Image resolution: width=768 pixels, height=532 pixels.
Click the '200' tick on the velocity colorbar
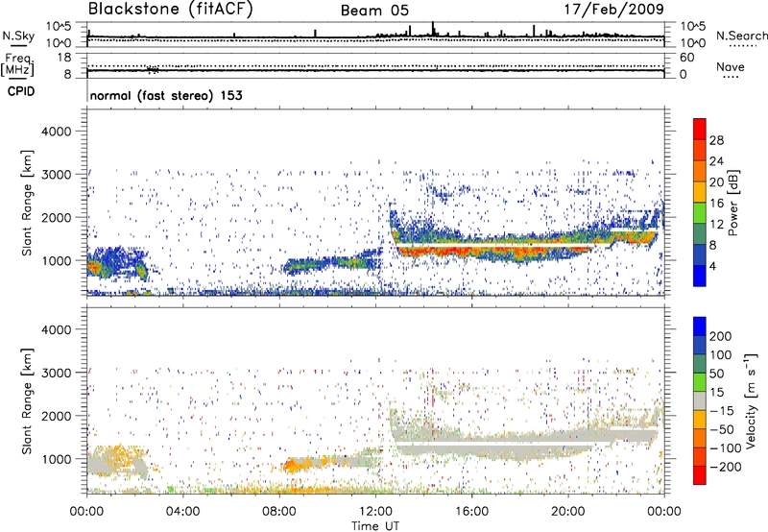pos(721,336)
